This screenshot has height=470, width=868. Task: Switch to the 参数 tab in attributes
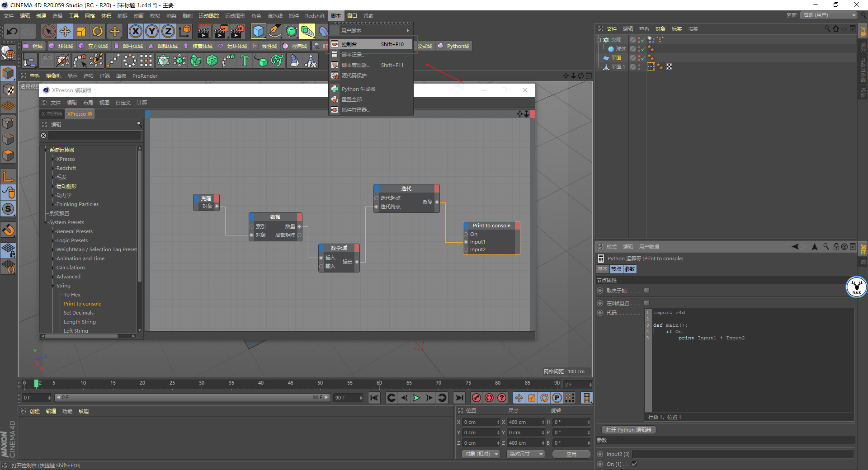630,269
